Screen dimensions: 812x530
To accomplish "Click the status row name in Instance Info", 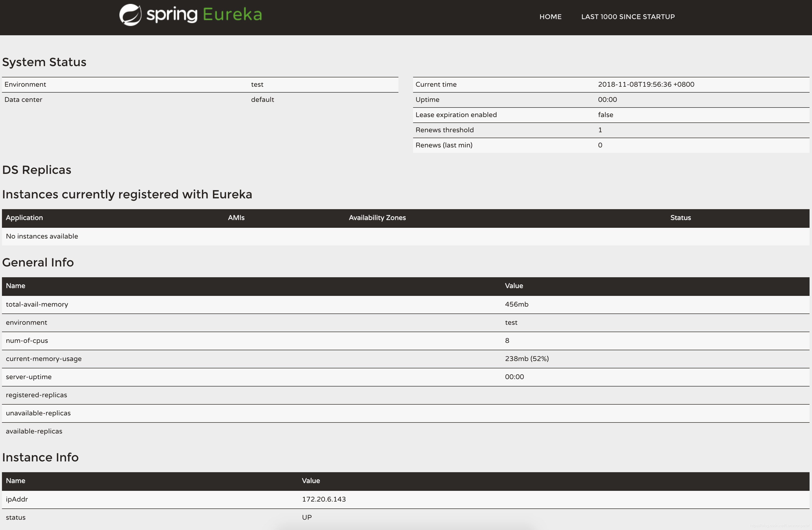I will click(x=16, y=517).
